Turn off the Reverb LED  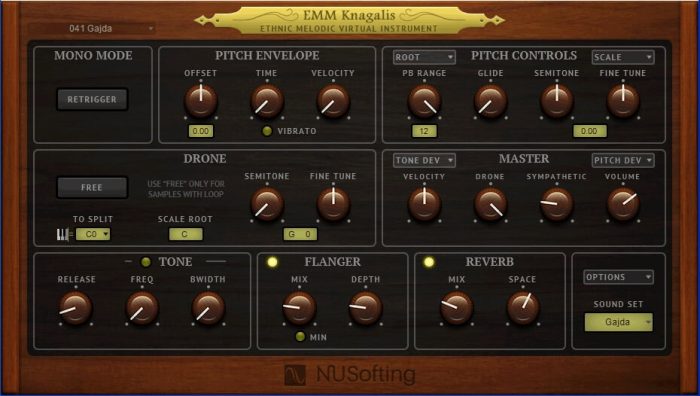click(429, 262)
